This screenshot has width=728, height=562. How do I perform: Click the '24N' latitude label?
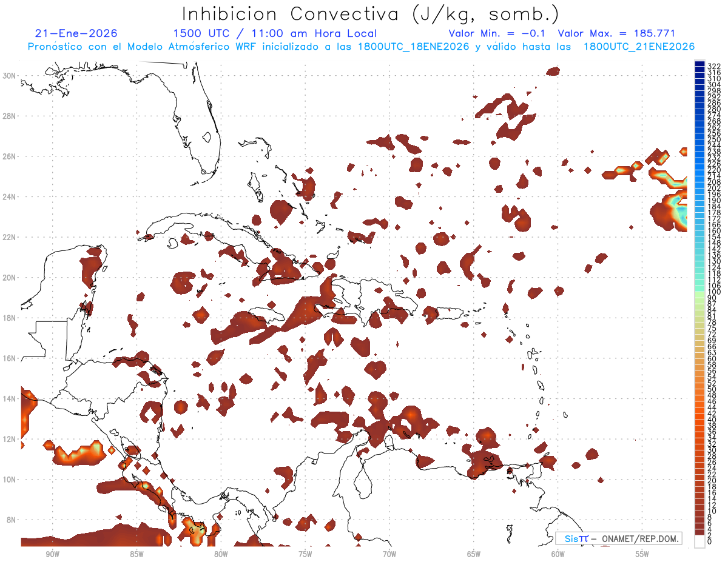(x=9, y=197)
